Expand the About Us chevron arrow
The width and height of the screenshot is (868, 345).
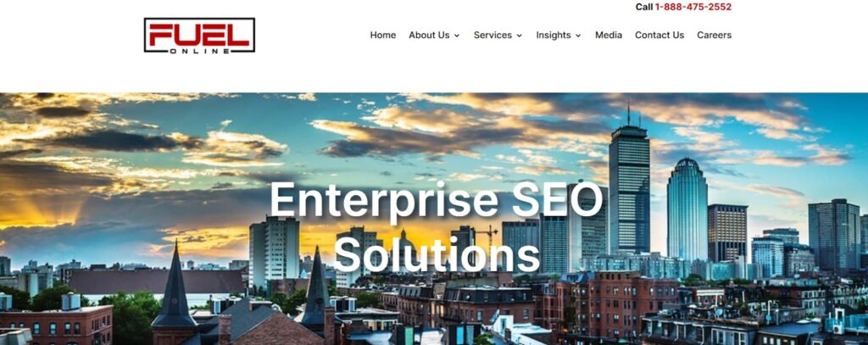tap(457, 36)
